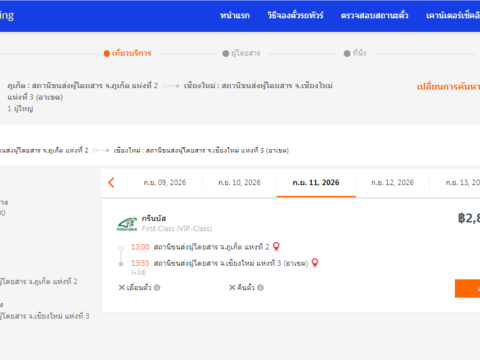Open map pin for Phuket terminal 2 departure

(x=276, y=247)
